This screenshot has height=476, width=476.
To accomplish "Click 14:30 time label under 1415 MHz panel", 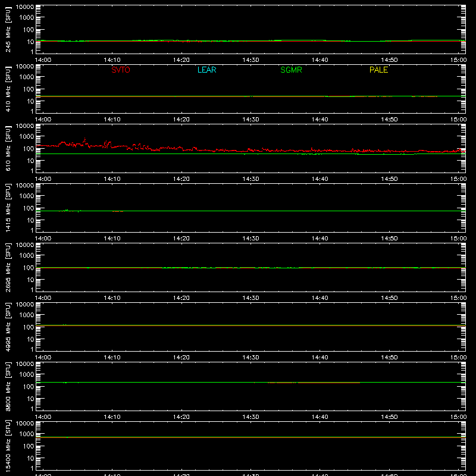I will [250, 239].
